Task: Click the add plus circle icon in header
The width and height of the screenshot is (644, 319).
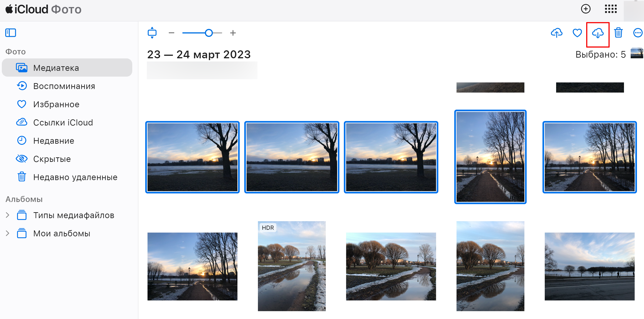Action: [585, 9]
